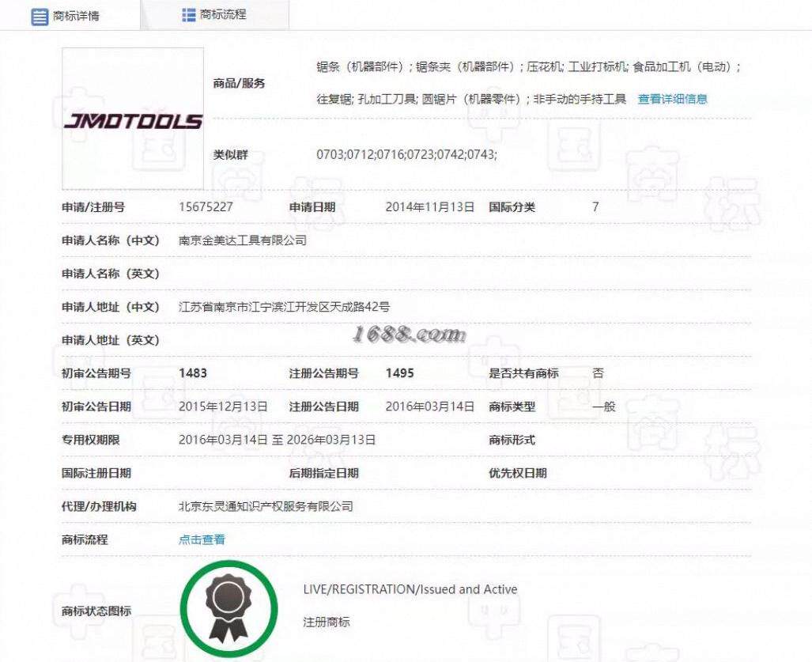Click the 商标流程 list icon
The height and width of the screenshot is (662, 812).
[x=189, y=14]
